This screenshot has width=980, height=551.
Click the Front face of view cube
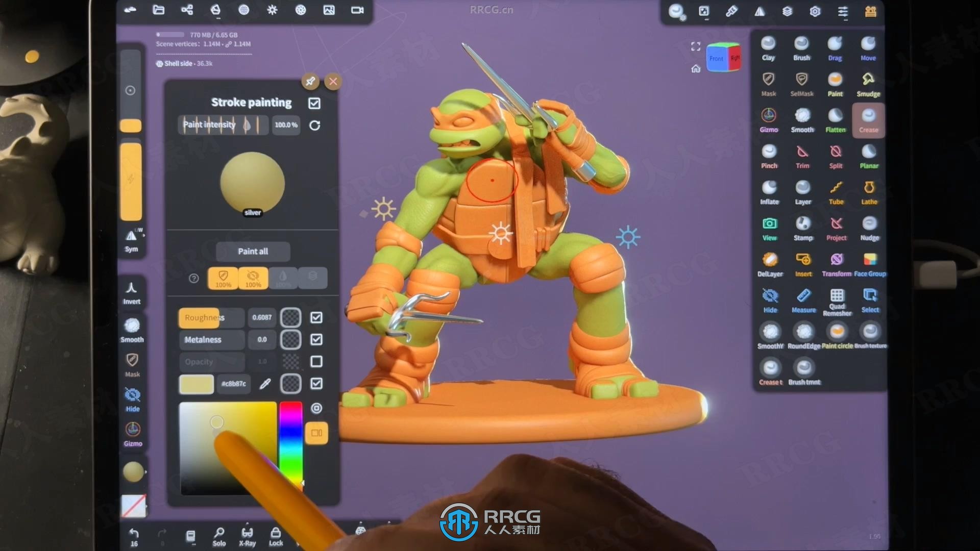(x=716, y=59)
